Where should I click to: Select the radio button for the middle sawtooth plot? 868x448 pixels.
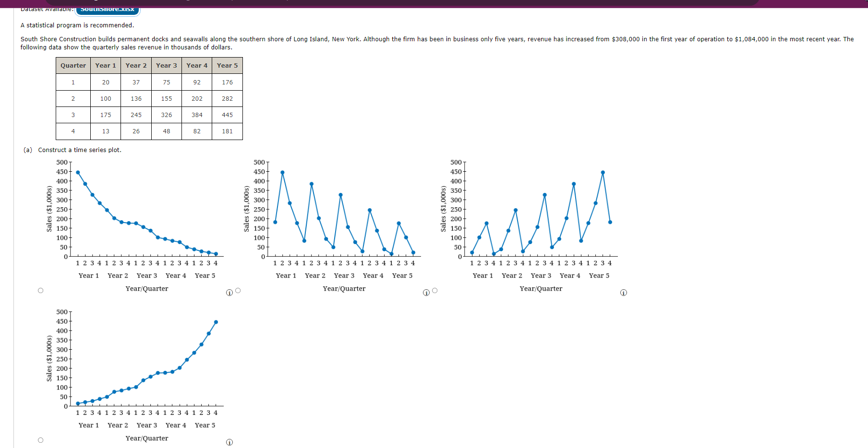tap(237, 290)
